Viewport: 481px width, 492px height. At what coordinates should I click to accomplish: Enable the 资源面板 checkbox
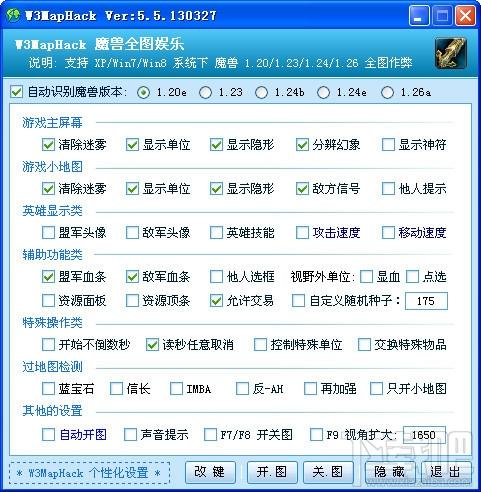coord(48,301)
